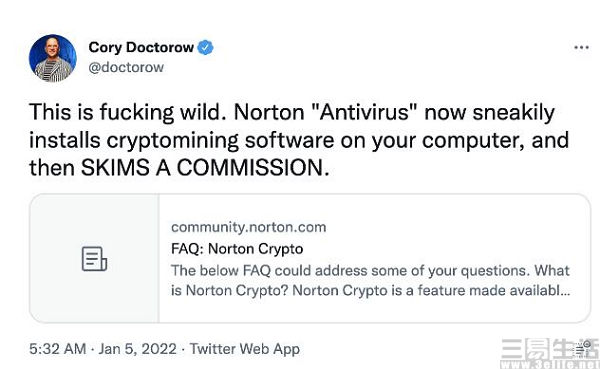
Task: Click the www.3elife.net watermark URL
Action: 550,364
